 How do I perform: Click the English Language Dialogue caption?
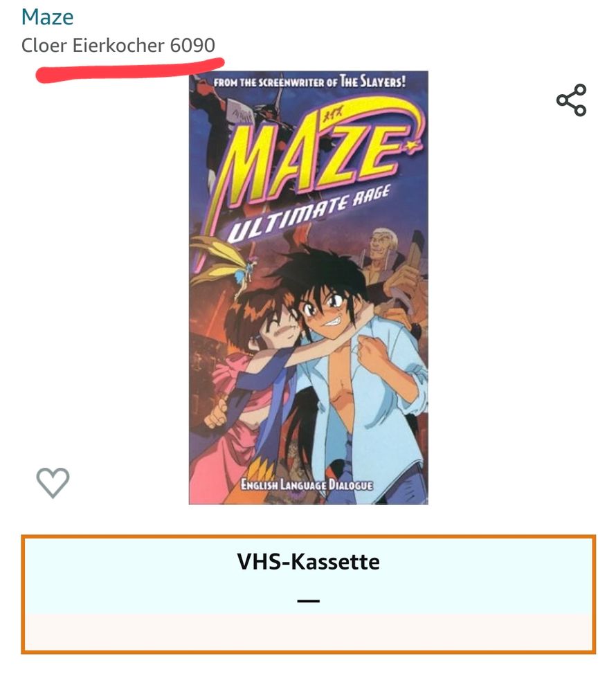click(x=307, y=485)
